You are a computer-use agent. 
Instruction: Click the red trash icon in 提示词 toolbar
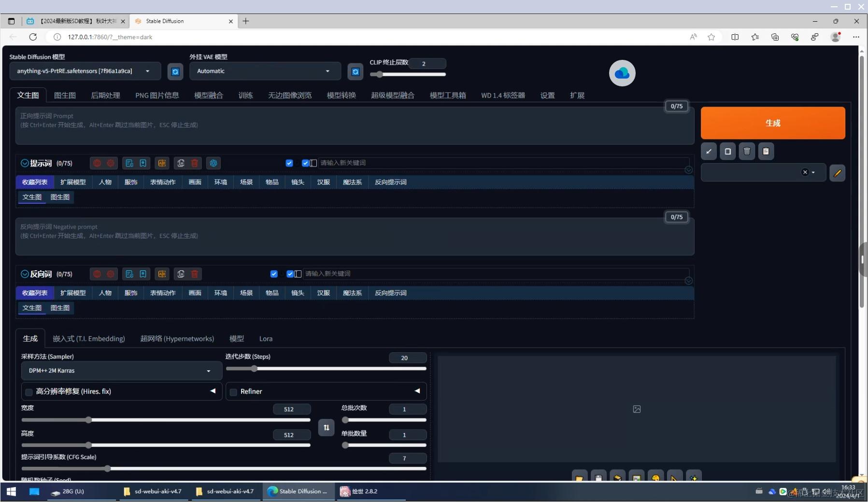point(195,163)
